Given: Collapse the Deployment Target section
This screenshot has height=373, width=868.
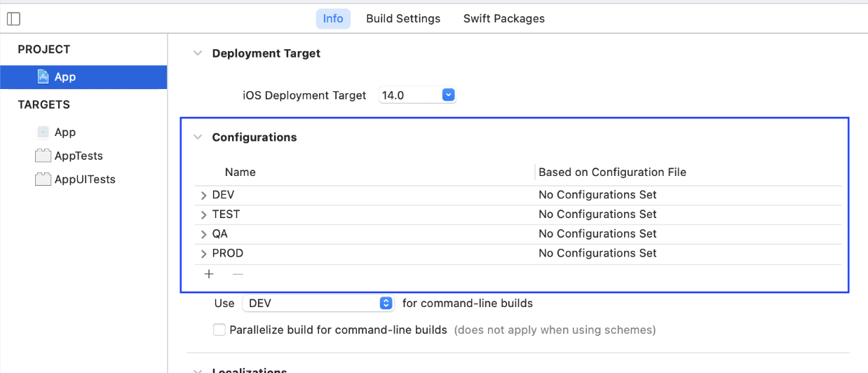Looking at the screenshot, I should point(198,53).
